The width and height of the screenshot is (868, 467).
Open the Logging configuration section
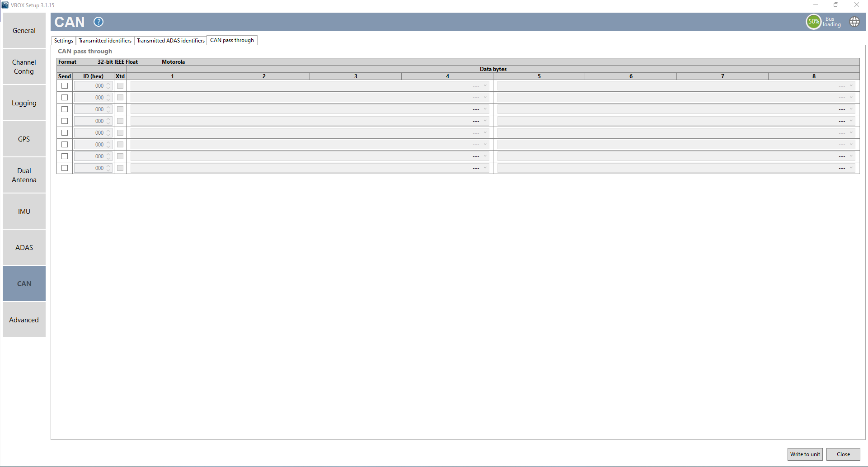coord(24,103)
